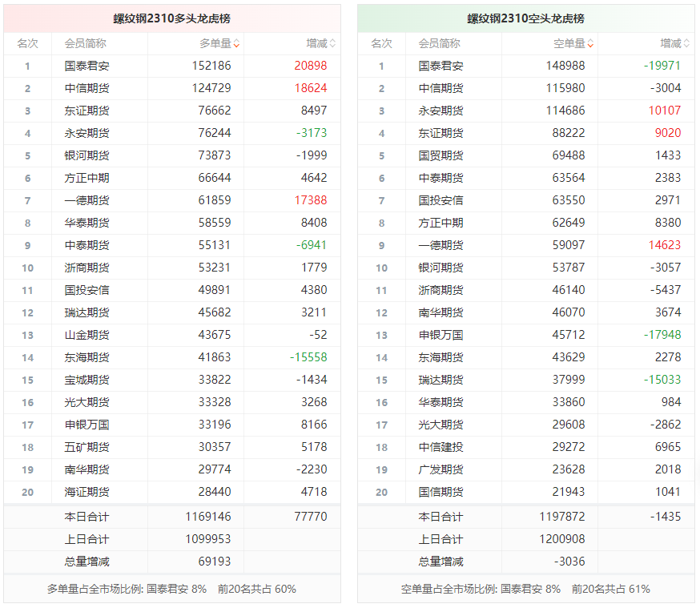700x608 pixels.
Task: Click 山金期货 member name
Action: click(x=86, y=335)
